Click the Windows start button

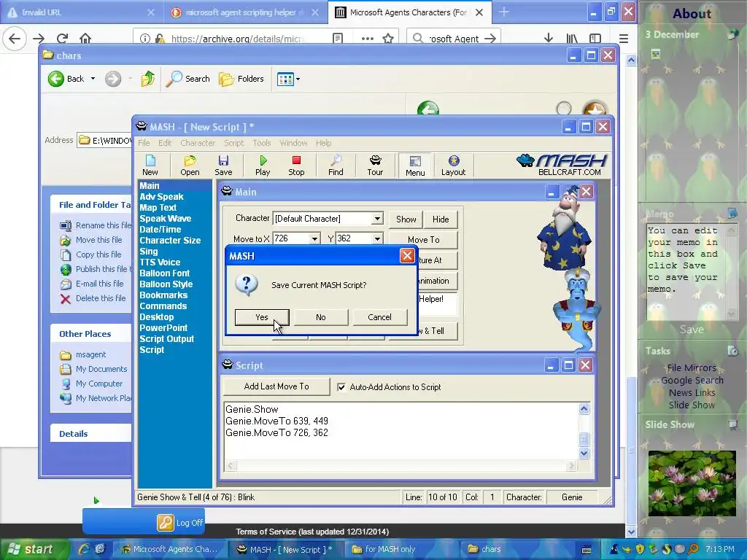click(34, 549)
